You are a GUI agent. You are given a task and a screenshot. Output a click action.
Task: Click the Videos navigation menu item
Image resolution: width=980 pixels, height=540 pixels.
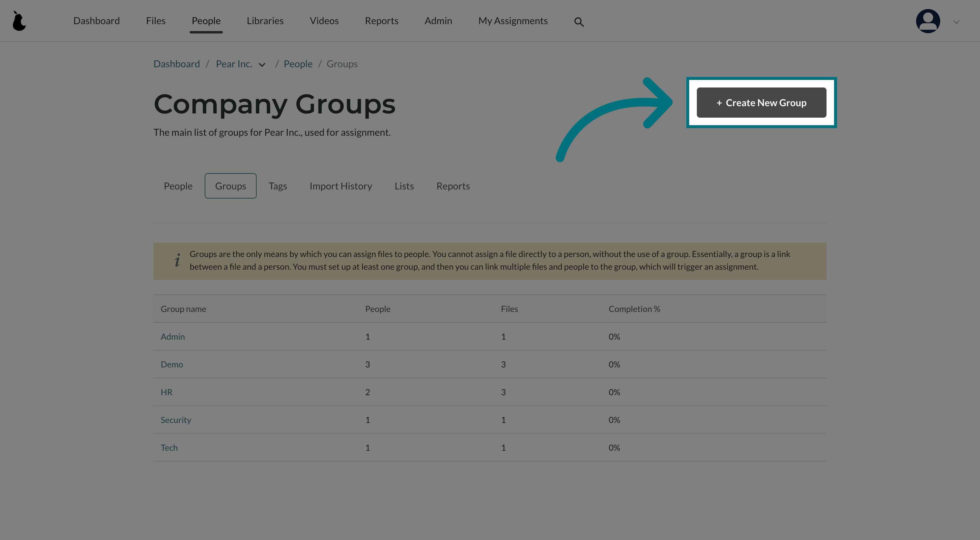(324, 21)
